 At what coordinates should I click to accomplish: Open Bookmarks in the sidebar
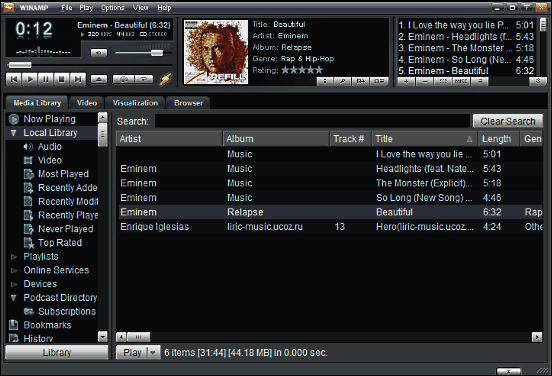[47, 325]
